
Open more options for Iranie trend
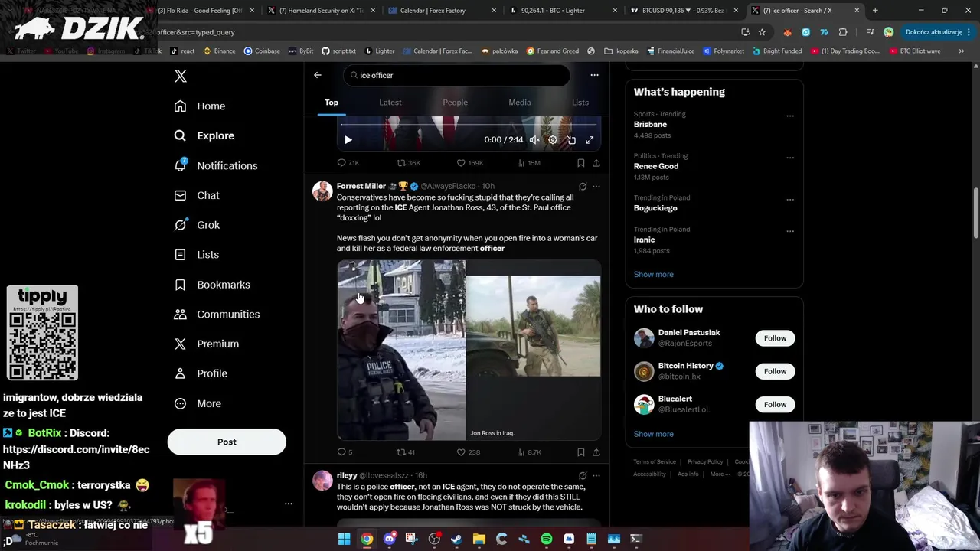point(790,231)
